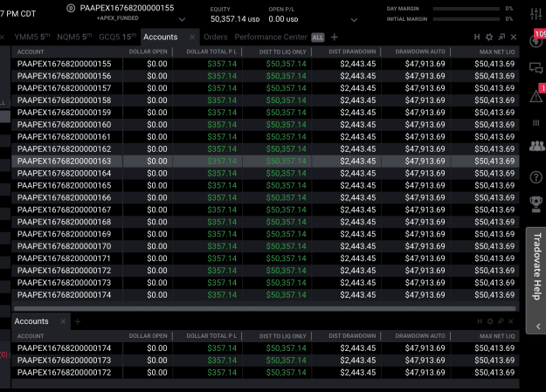
Task: Open the trophy icon in right sidebar
Action: (x=536, y=204)
